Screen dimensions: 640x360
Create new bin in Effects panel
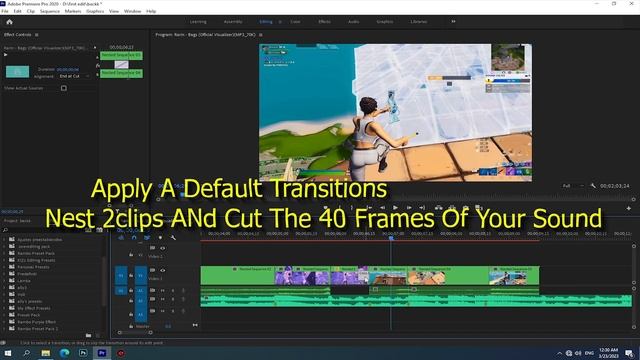tap(89, 336)
